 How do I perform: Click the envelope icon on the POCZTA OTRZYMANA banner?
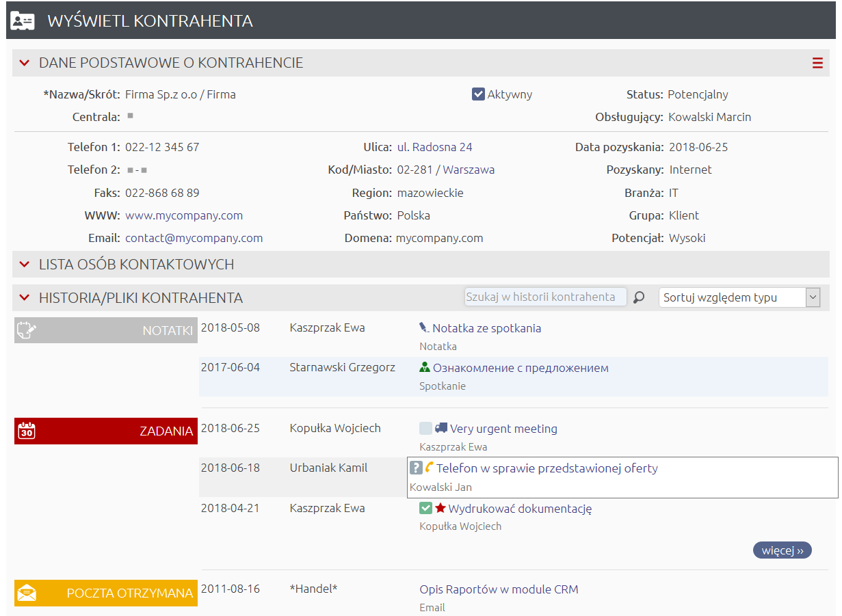pos(27,593)
